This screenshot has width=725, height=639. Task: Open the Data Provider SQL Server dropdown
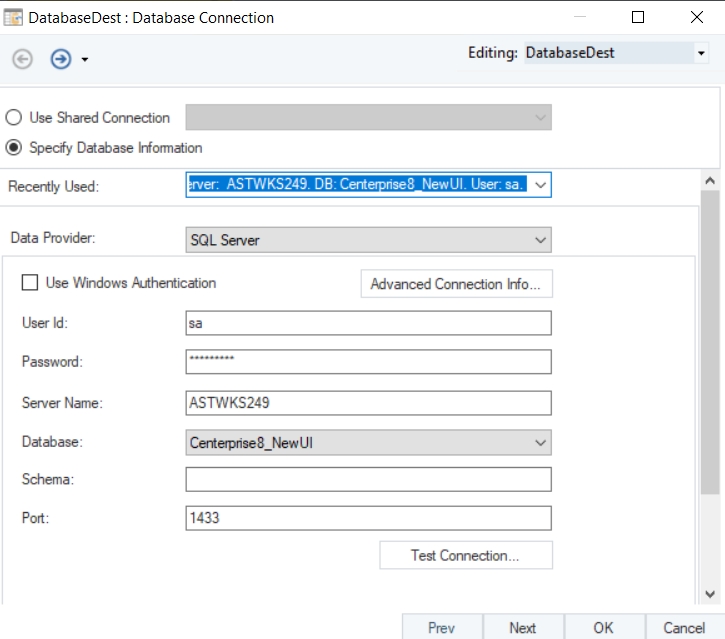point(540,240)
